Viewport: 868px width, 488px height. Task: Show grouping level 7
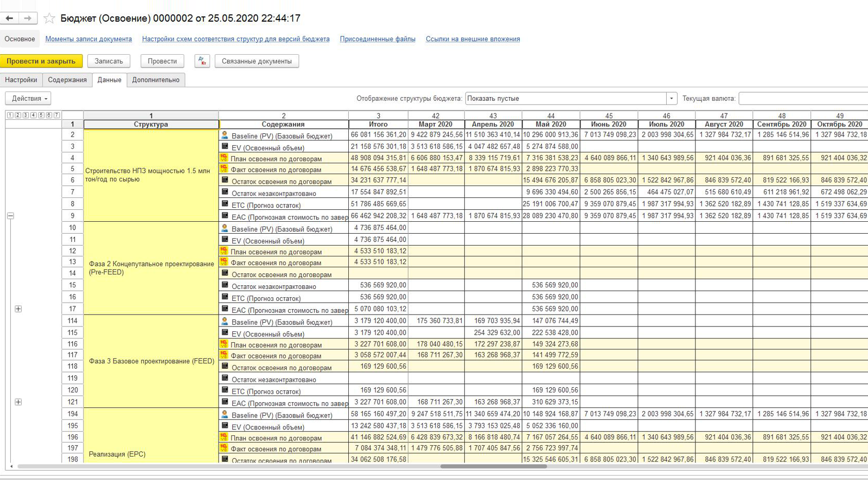tap(56, 115)
